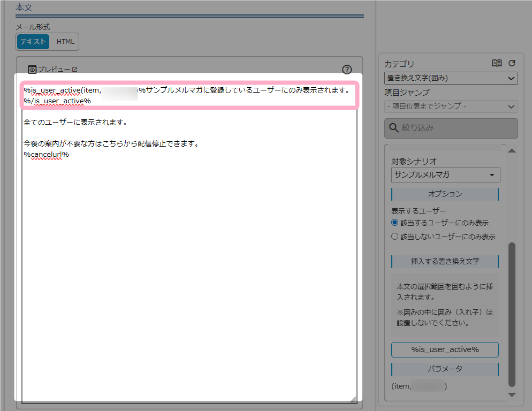Switch mail format to HTML

point(65,42)
